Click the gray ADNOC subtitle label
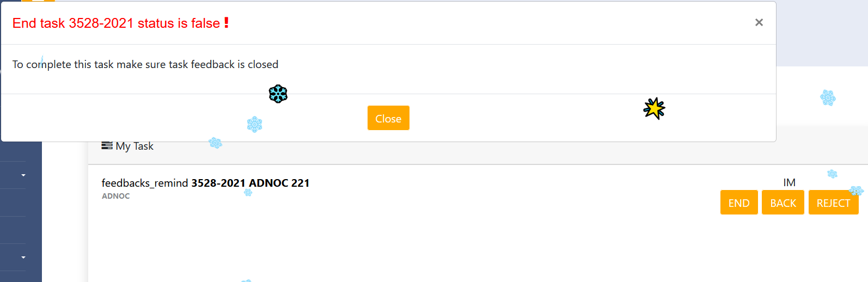 115,196
